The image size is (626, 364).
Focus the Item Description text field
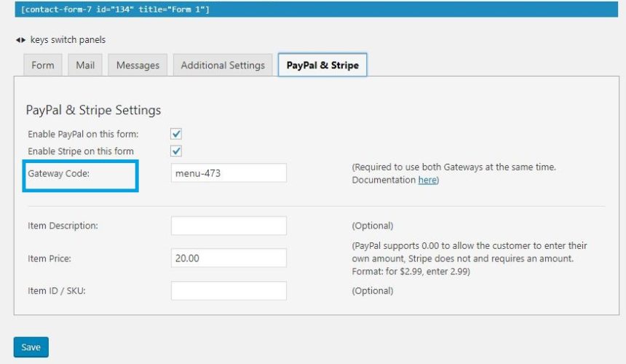tap(229, 226)
